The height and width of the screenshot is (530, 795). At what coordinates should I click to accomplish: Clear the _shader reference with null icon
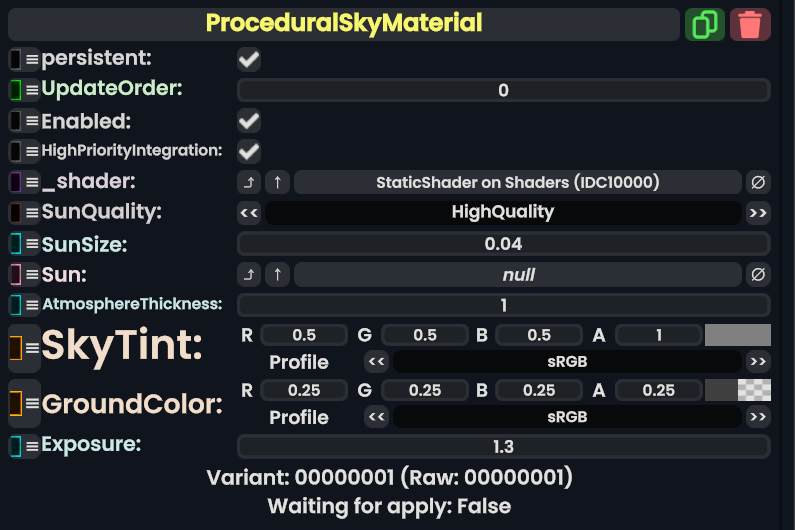pyautogui.click(x=759, y=182)
